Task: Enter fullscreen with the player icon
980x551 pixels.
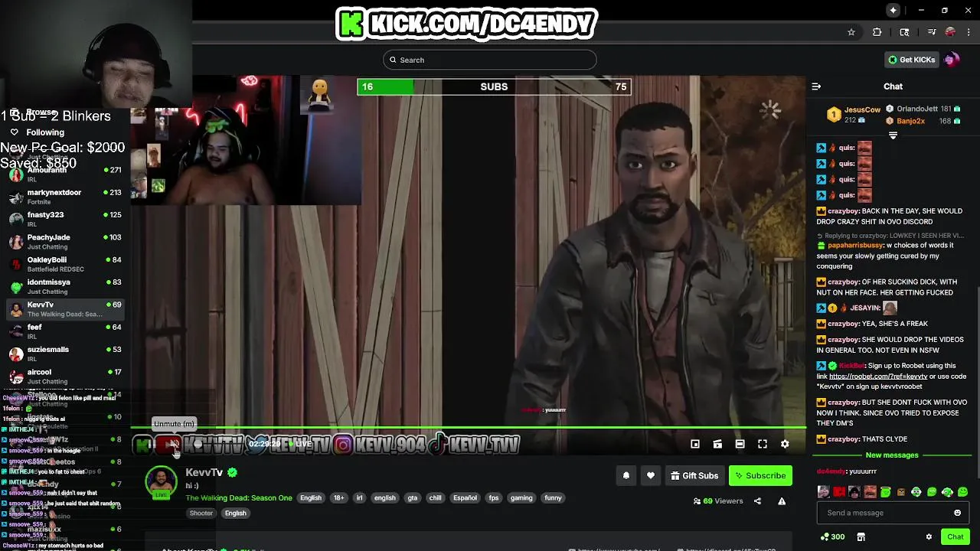Action: [763, 444]
